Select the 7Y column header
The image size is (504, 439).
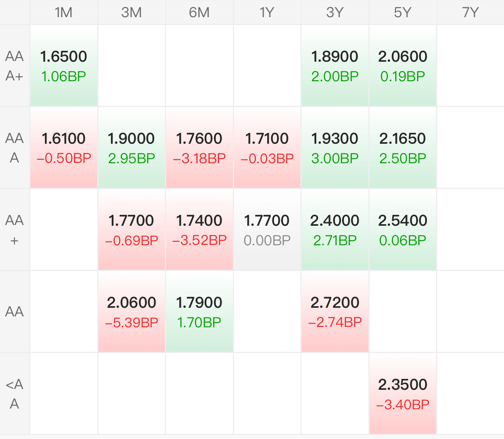pos(470,12)
